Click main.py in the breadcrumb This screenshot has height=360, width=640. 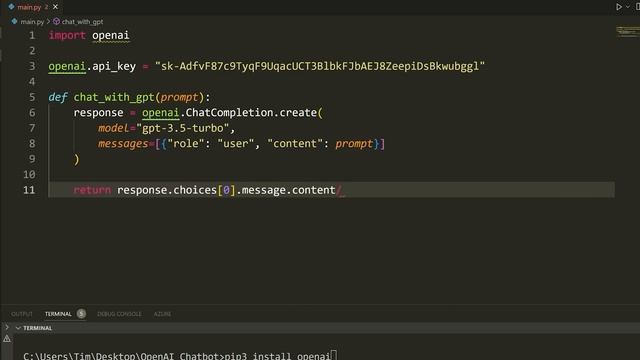tap(32, 22)
